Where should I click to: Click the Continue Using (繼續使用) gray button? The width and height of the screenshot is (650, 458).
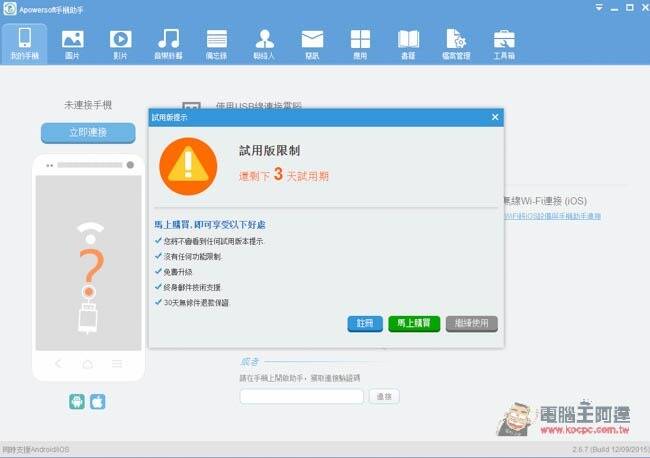[472, 323]
